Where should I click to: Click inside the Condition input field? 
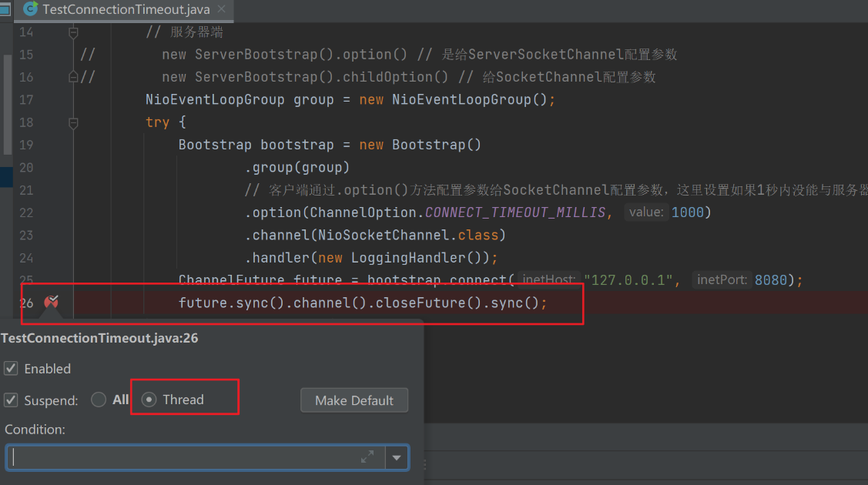click(x=185, y=457)
